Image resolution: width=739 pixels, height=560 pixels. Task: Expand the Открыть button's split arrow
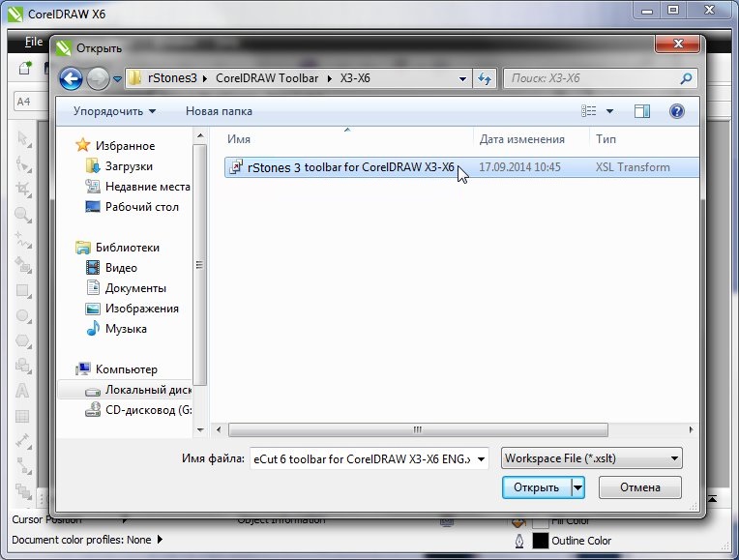577,487
